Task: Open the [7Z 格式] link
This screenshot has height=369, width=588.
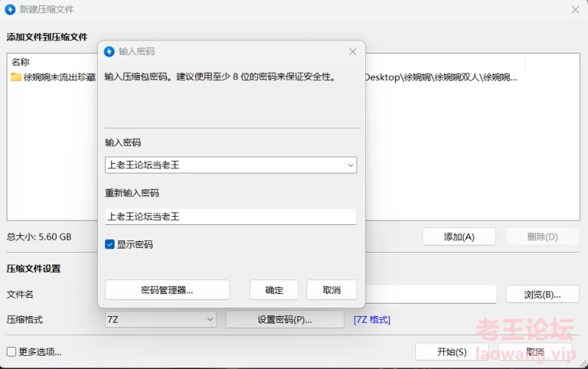Action: [372, 320]
